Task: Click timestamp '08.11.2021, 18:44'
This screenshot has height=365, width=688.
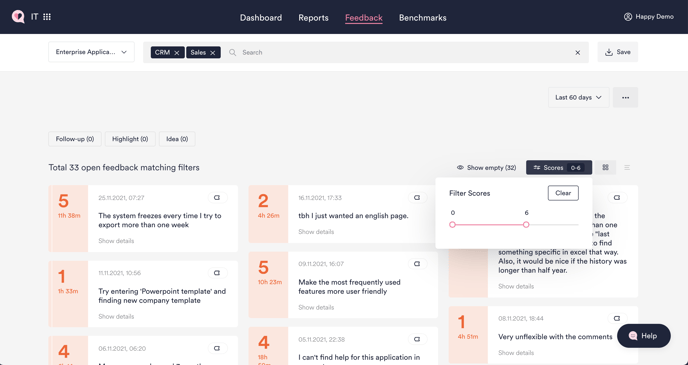Action: point(521,318)
